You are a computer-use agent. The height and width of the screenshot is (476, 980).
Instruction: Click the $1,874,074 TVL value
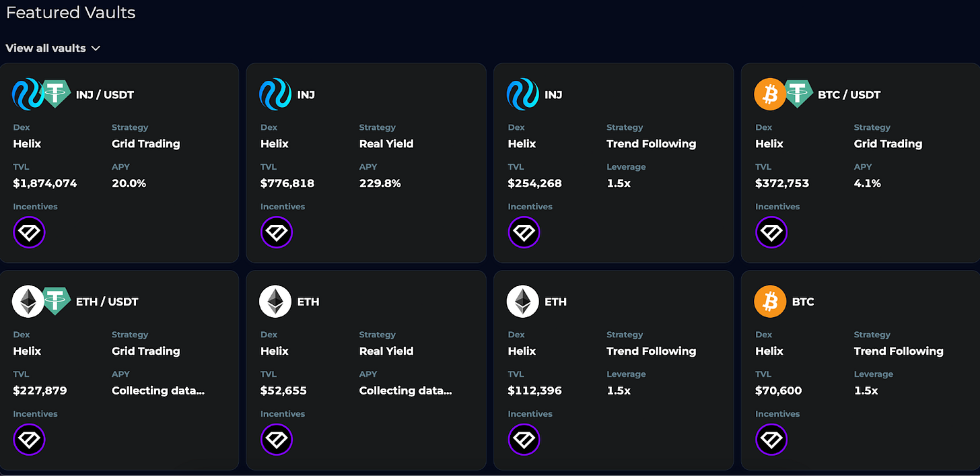tap(45, 183)
